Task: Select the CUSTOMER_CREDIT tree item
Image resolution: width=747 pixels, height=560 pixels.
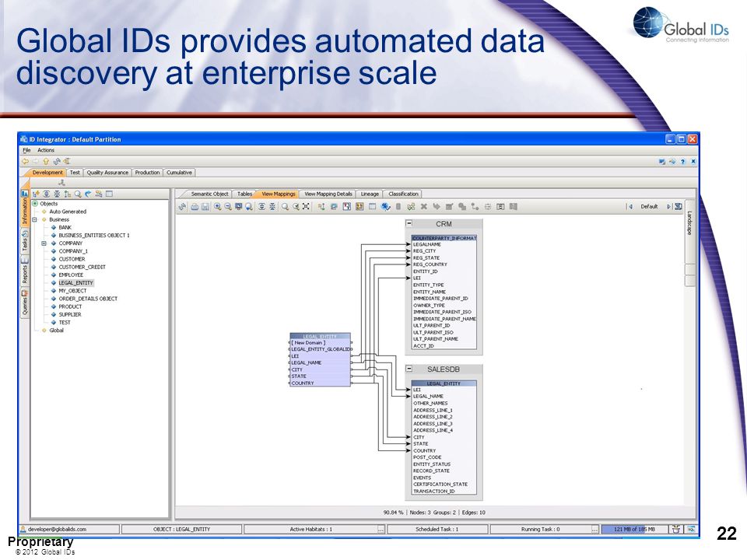Action: (82, 267)
